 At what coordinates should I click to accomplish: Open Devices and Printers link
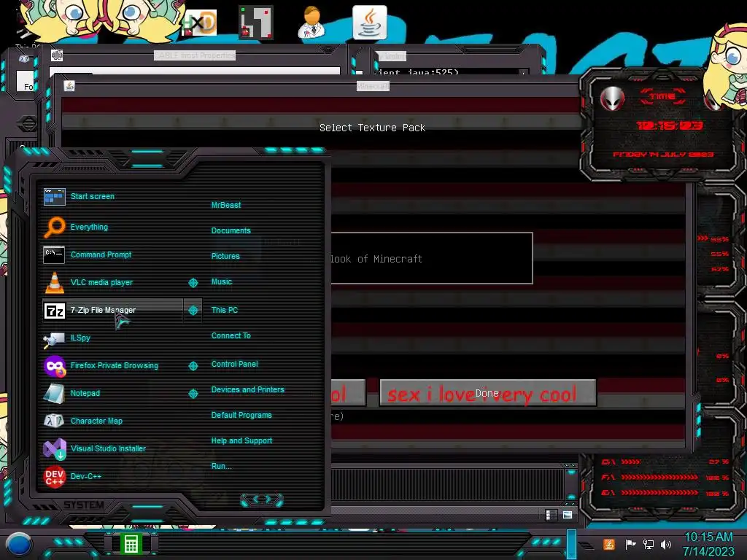coord(248,389)
